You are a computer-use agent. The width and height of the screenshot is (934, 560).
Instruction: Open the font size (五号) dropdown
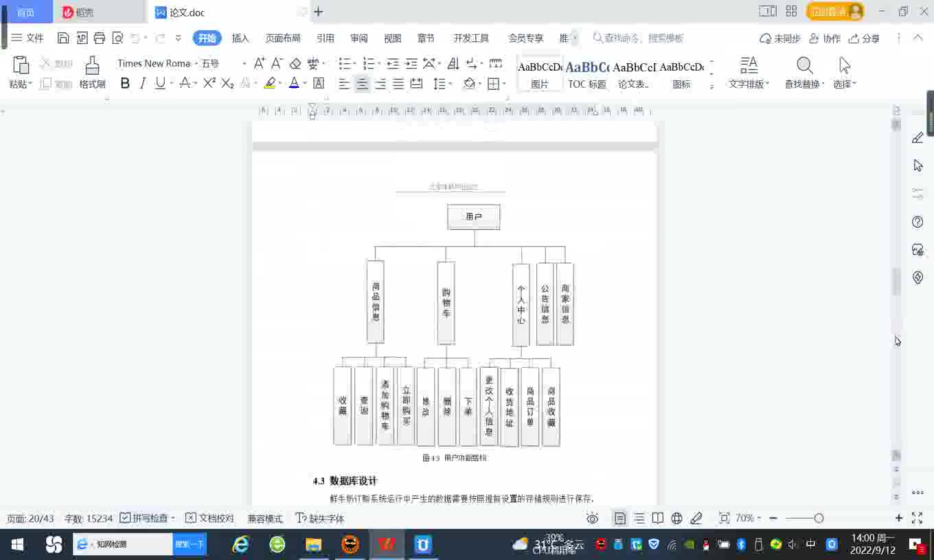pyautogui.click(x=244, y=63)
